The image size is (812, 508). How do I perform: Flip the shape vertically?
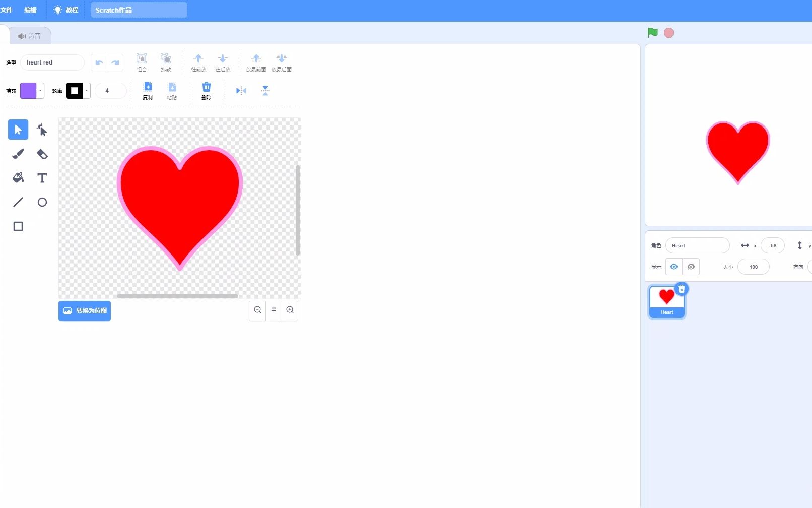(265, 91)
